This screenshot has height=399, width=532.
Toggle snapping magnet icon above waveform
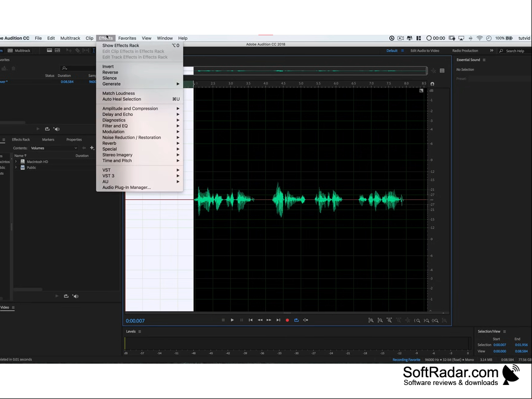tap(432, 84)
